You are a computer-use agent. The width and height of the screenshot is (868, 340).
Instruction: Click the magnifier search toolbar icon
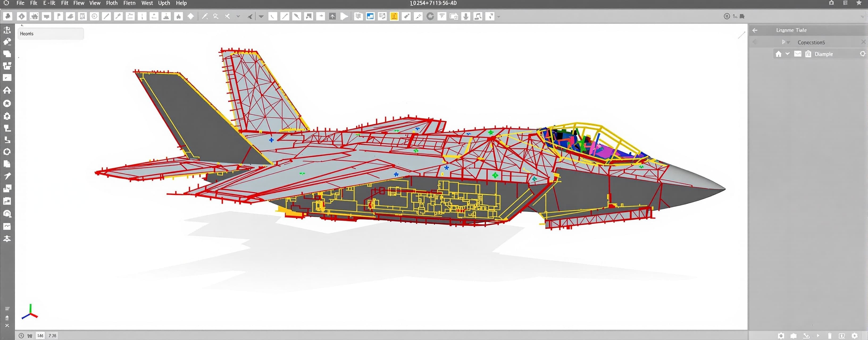pyautogui.click(x=216, y=16)
